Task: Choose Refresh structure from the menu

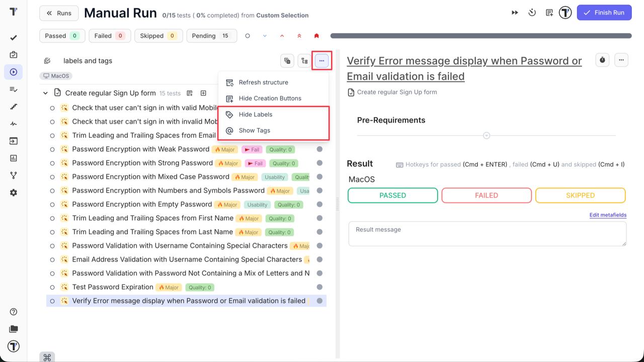Action: (x=262, y=82)
